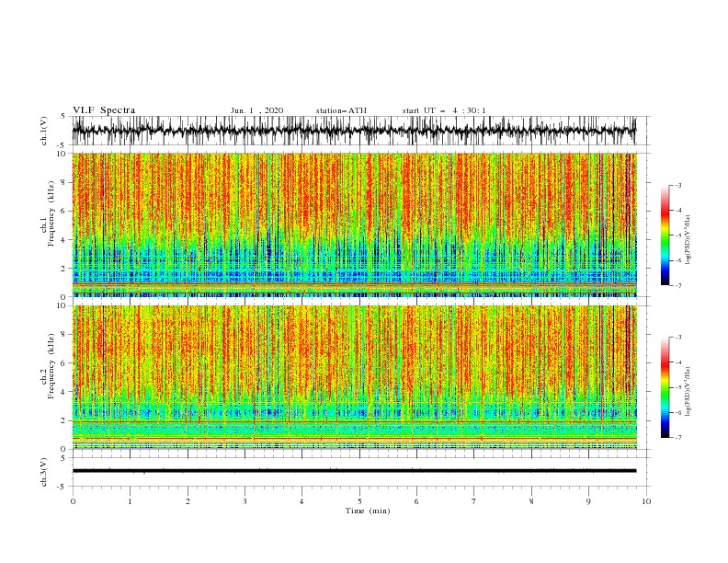
Task: Click the ch.3(V) axis label
Action: pyautogui.click(x=44, y=472)
